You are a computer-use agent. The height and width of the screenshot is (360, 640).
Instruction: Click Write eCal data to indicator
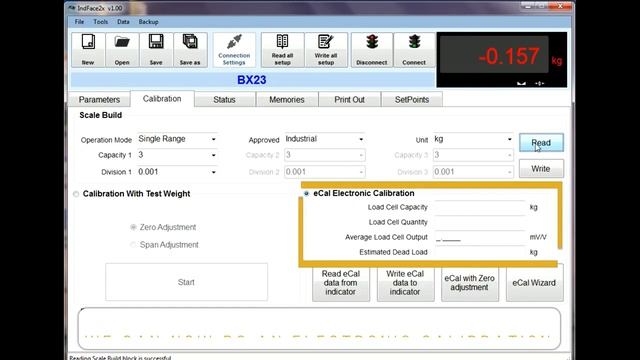405,283
